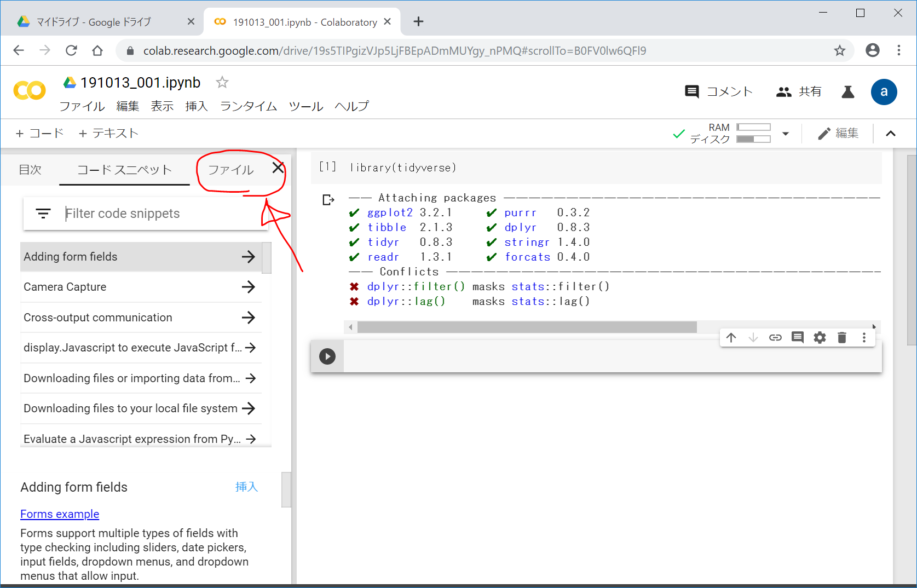Viewport: 917px width, 588px height.
Task: Open the Forms example link
Action: click(x=60, y=514)
